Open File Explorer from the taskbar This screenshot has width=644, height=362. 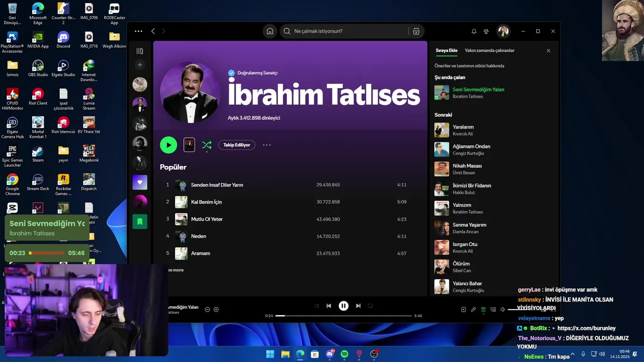(x=285, y=354)
